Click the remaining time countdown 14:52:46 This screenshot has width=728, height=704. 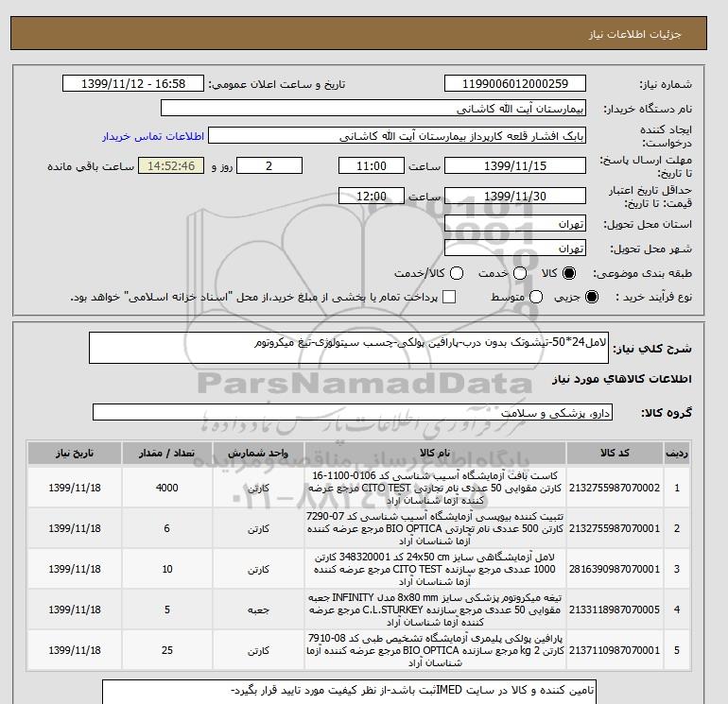coord(171,165)
